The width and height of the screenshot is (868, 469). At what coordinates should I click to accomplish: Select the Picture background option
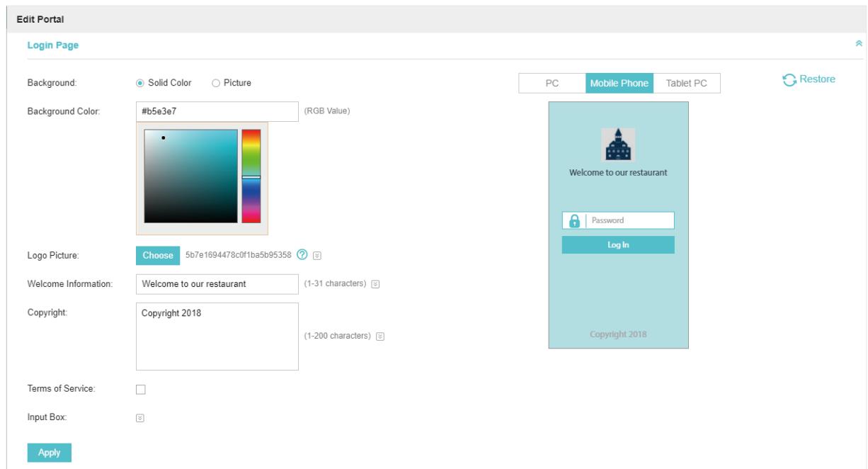pyautogui.click(x=216, y=83)
